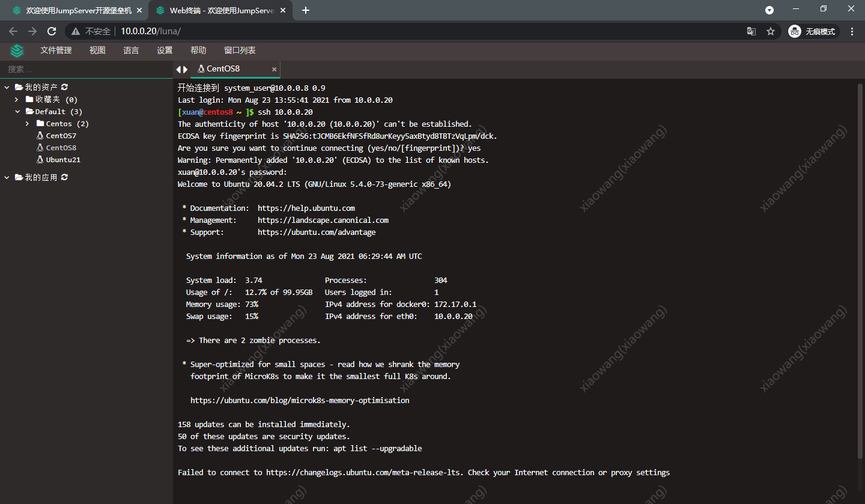
Task: Expand the Centos (2) folder
Action: pyautogui.click(x=28, y=124)
